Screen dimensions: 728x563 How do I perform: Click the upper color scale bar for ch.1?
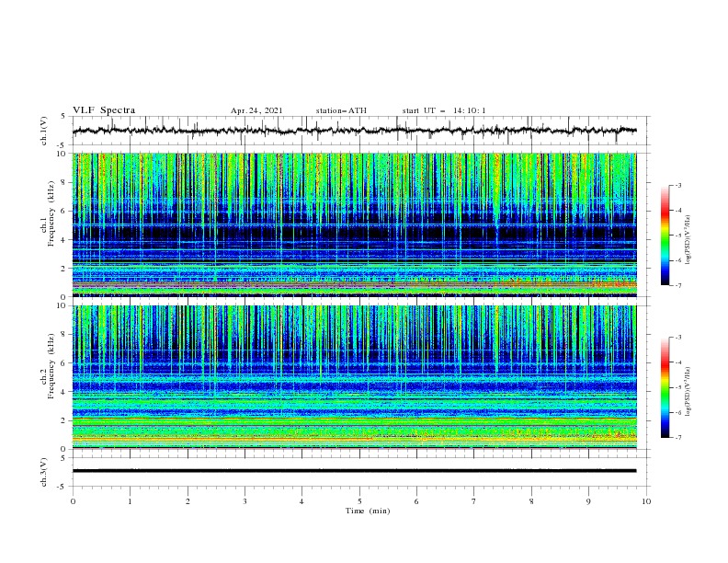[x=665, y=236]
